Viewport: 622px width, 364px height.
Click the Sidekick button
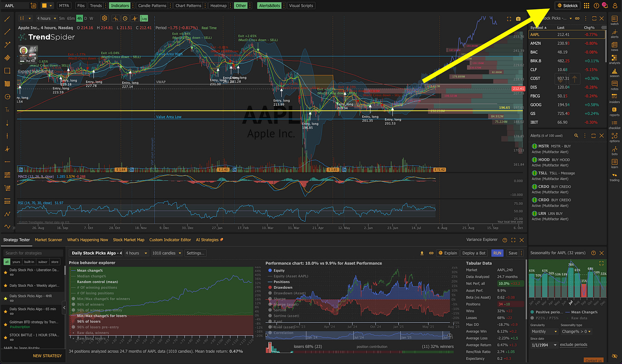pyautogui.click(x=567, y=6)
